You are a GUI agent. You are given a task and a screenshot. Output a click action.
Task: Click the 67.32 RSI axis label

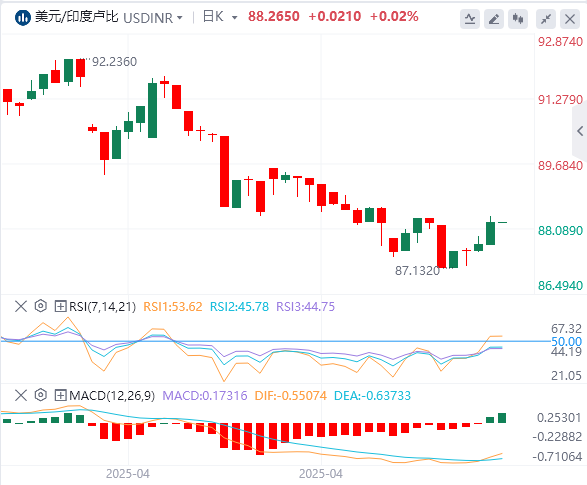(x=566, y=329)
